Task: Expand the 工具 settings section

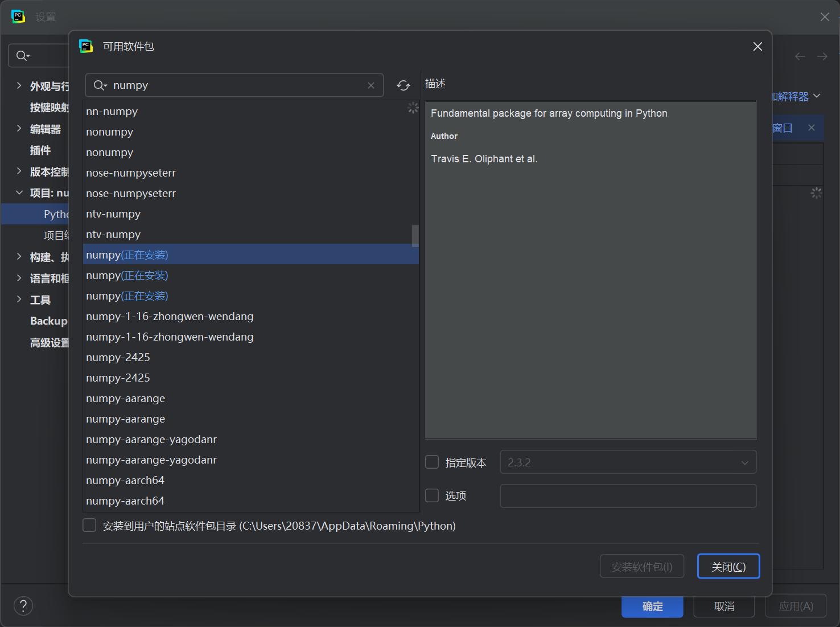Action: 19,300
